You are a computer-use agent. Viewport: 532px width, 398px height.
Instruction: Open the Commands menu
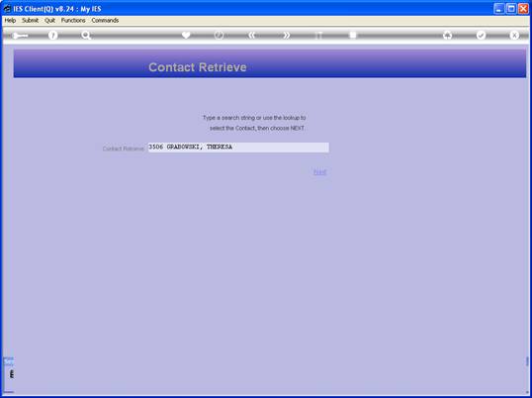(105, 21)
